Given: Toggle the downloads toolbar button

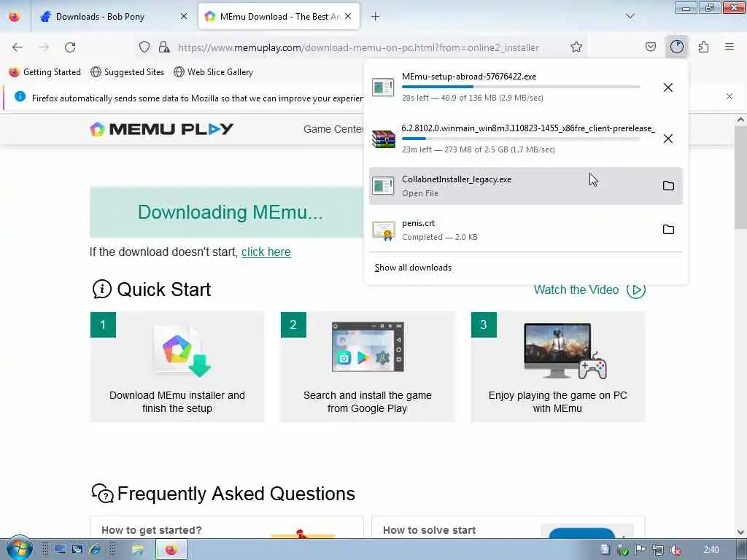Looking at the screenshot, I should click(677, 47).
